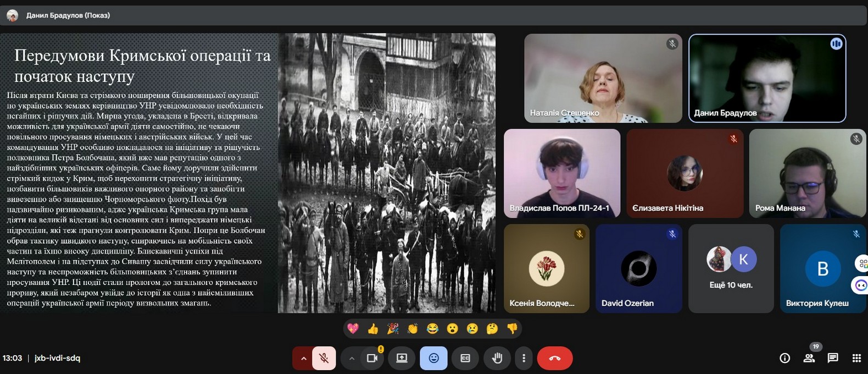
Task: Close the emoji reactions panel button
Action: (x=433, y=359)
